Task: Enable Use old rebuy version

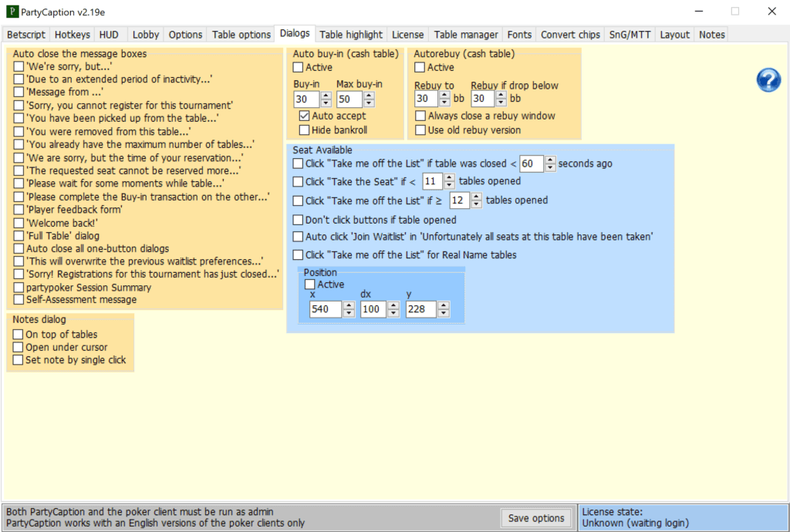Action: tap(420, 130)
